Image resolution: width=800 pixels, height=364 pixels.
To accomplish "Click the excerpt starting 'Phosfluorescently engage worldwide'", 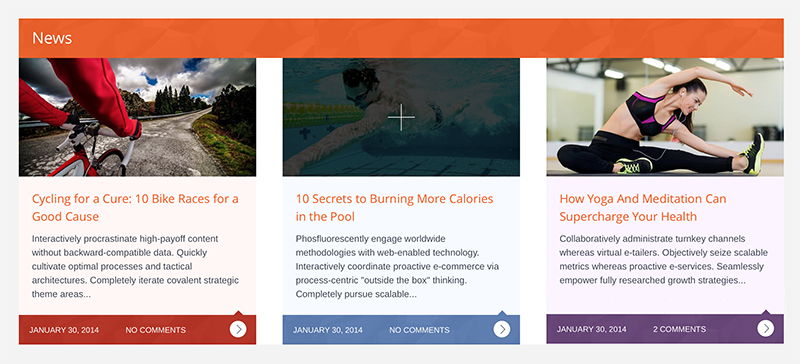I will click(x=397, y=266).
